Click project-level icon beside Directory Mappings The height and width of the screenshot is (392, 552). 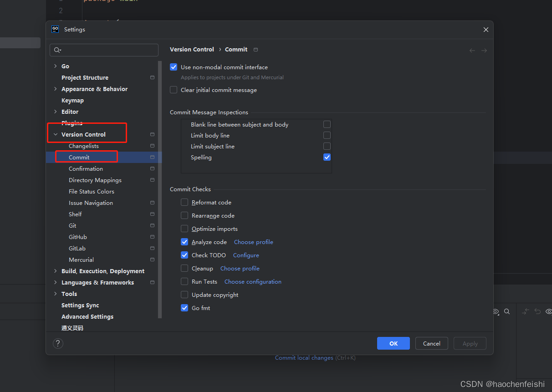pyautogui.click(x=152, y=180)
